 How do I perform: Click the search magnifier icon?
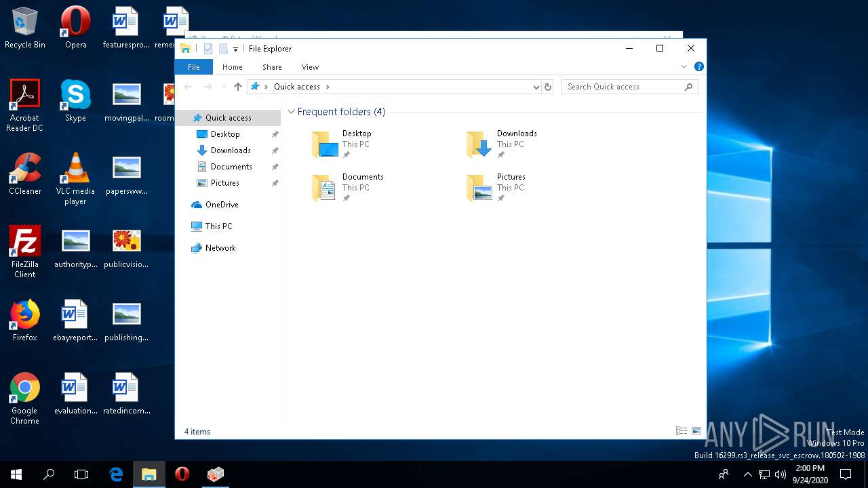[689, 87]
